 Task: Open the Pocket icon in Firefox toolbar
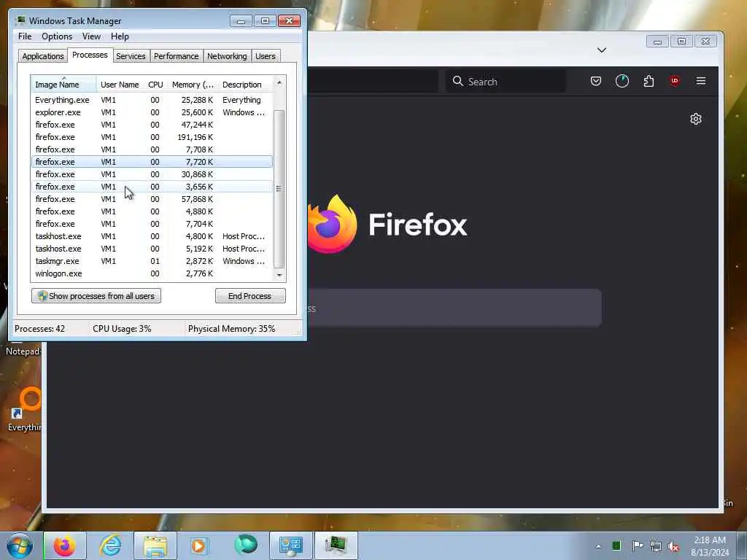(x=595, y=81)
